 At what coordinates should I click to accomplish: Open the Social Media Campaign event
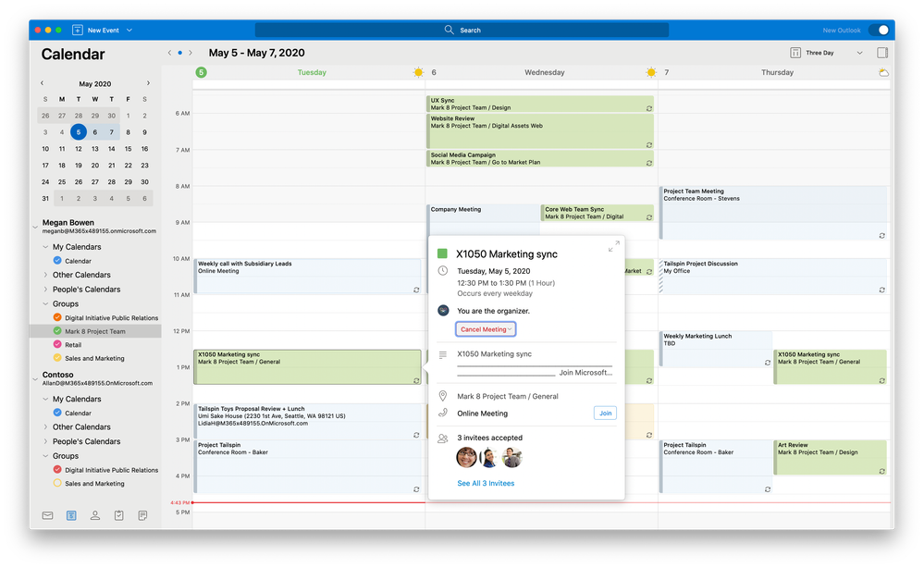pyautogui.click(x=540, y=158)
